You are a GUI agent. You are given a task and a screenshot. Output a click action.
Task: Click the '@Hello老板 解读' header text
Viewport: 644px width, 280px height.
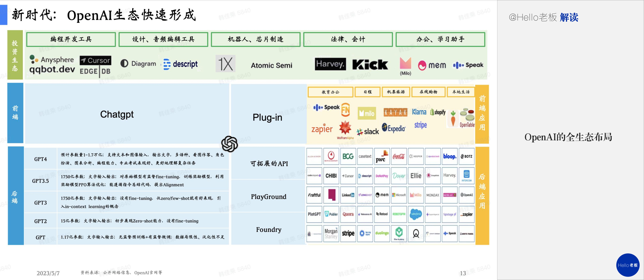tap(543, 17)
